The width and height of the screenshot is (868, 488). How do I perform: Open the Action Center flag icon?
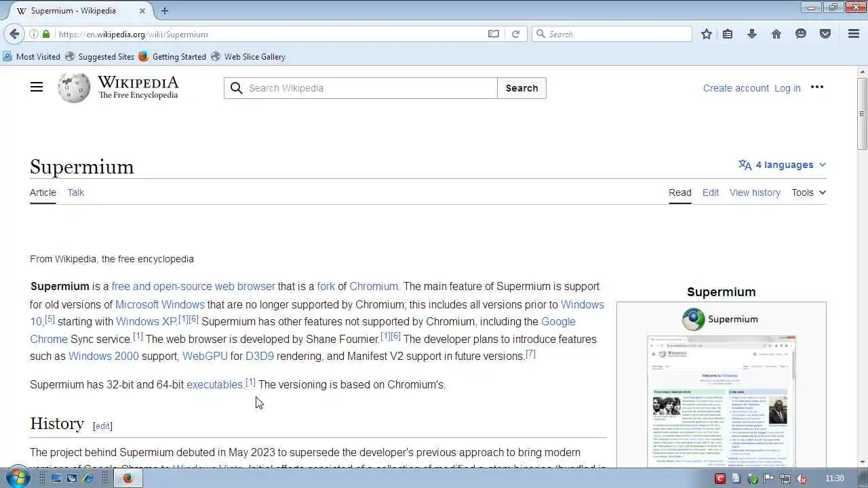pos(769,479)
